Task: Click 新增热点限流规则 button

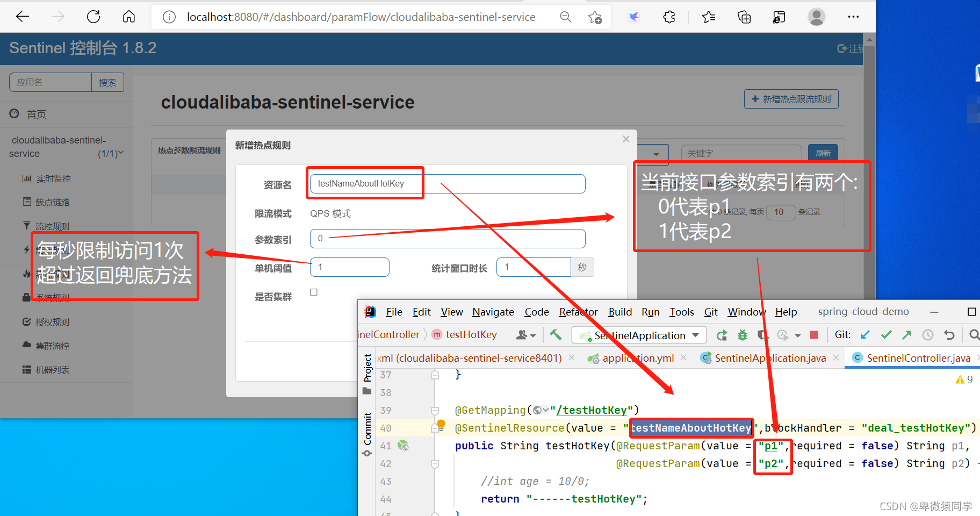Action: [x=791, y=99]
